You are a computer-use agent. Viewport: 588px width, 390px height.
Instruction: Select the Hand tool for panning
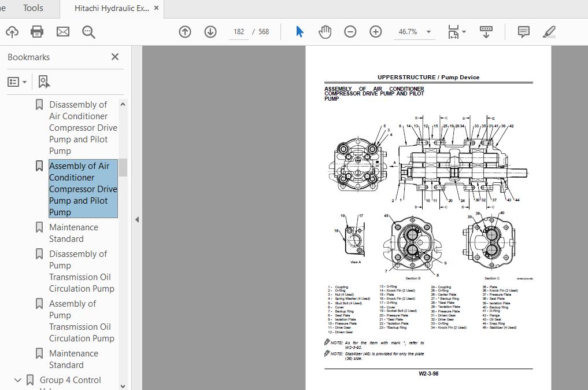[x=324, y=32]
